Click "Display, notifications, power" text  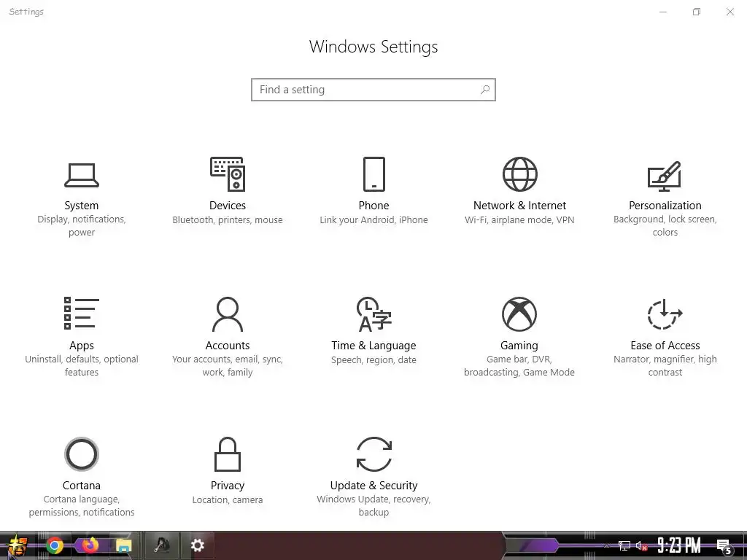click(x=82, y=226)
